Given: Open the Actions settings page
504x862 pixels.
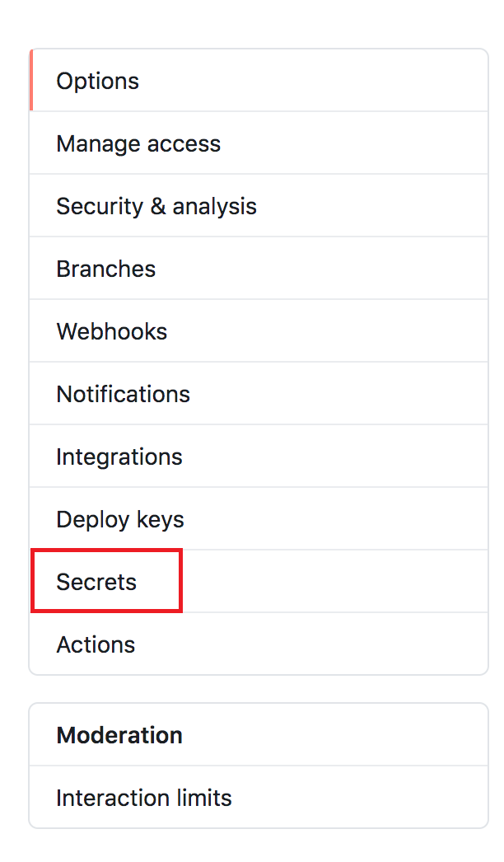Looking at the screenshot, I should pyautogui.click(x=96, y=644).
